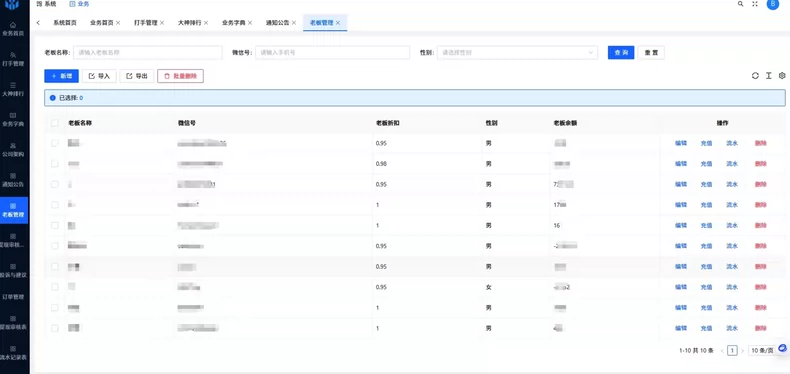Open 通知公告 in the left sidebar

13,179
